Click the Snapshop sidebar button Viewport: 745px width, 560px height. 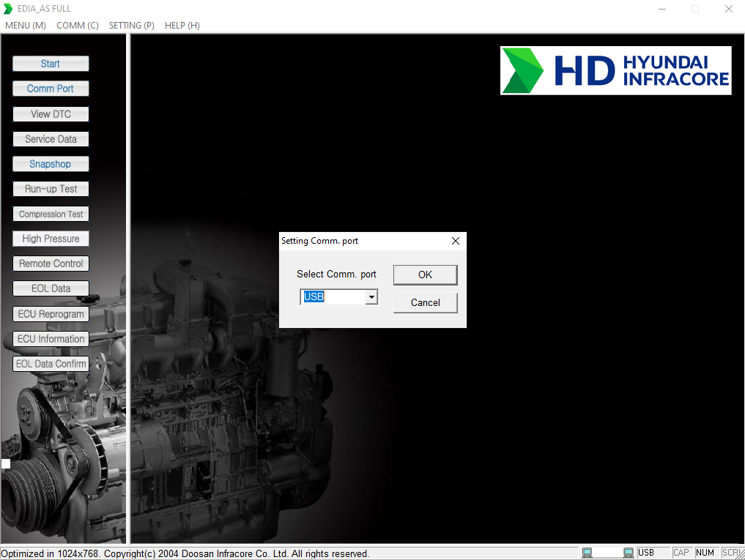tap(51, 164)
